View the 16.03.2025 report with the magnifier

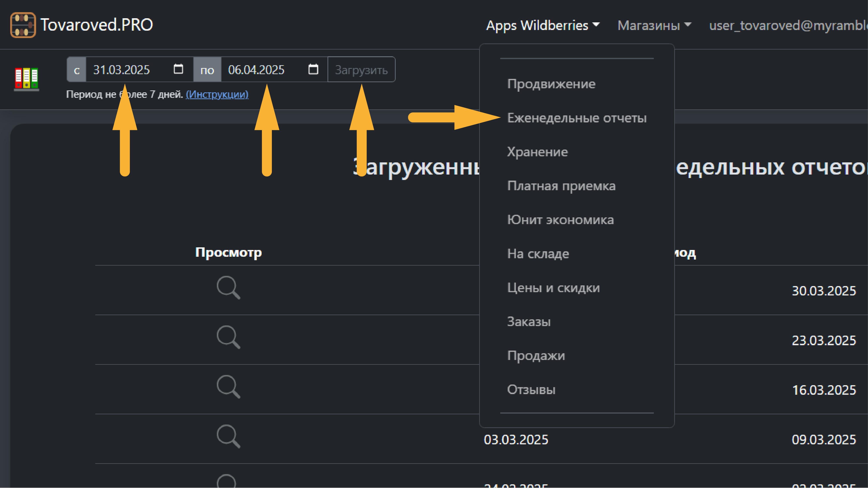click(228, 387)
